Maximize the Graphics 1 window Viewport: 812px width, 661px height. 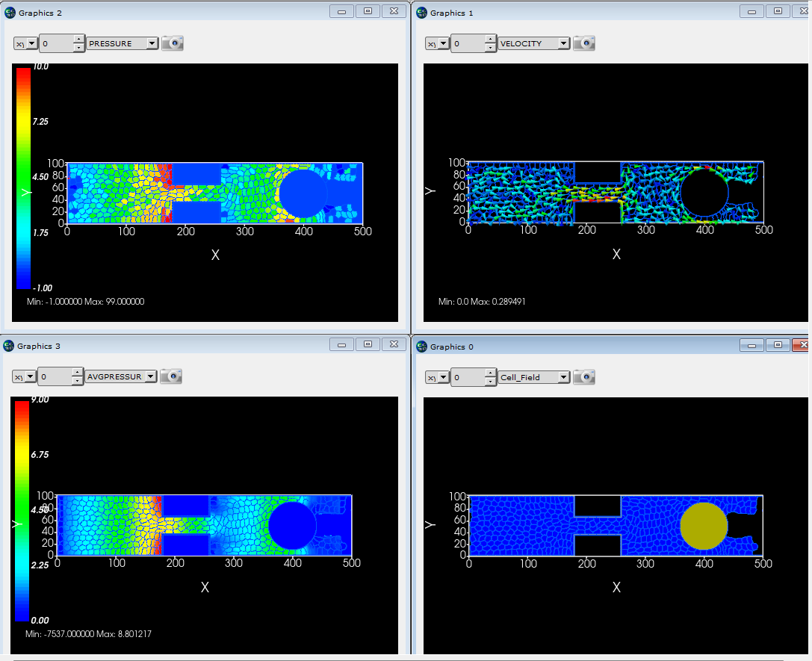[x=778, y=11]
